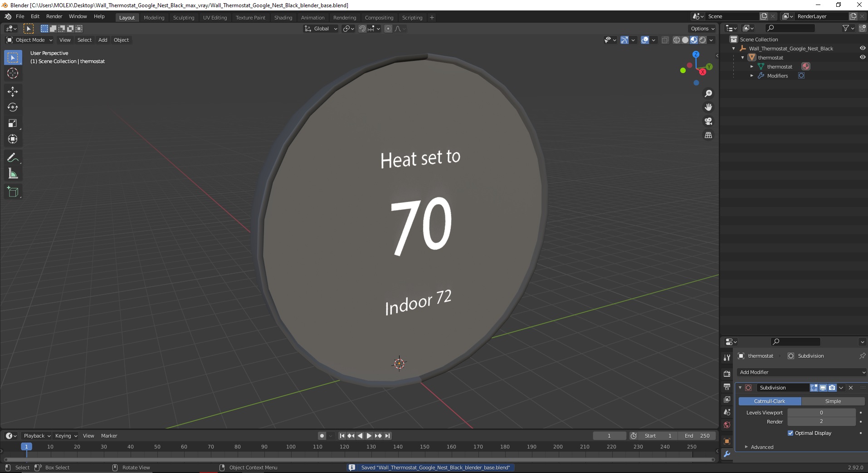The image size is (868, 473).
Task: Adjust the Render levels value field
Action: coord(821,422)
